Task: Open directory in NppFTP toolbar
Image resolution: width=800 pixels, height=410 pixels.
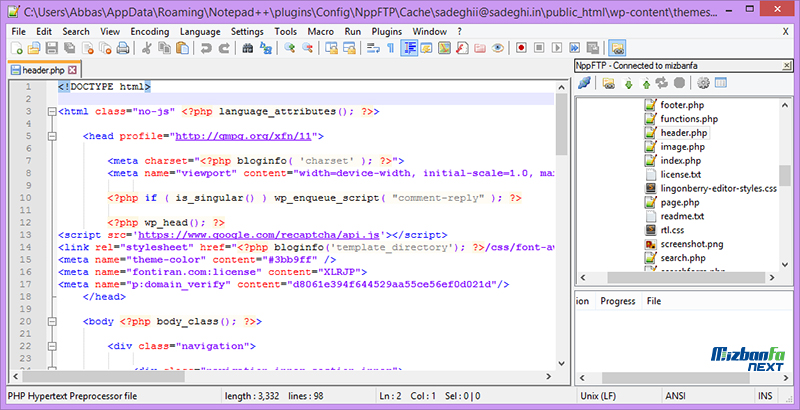Action: 608,83
